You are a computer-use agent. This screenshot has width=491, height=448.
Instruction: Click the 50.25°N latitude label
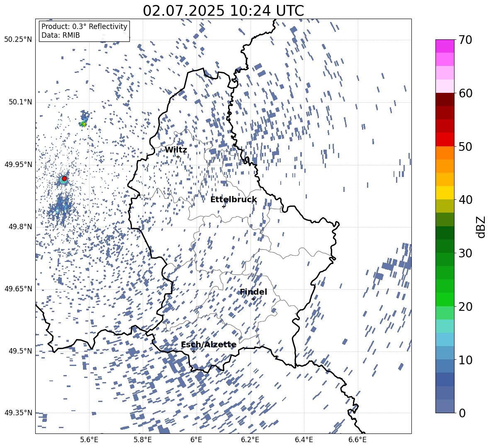click(x=18, y=40)
